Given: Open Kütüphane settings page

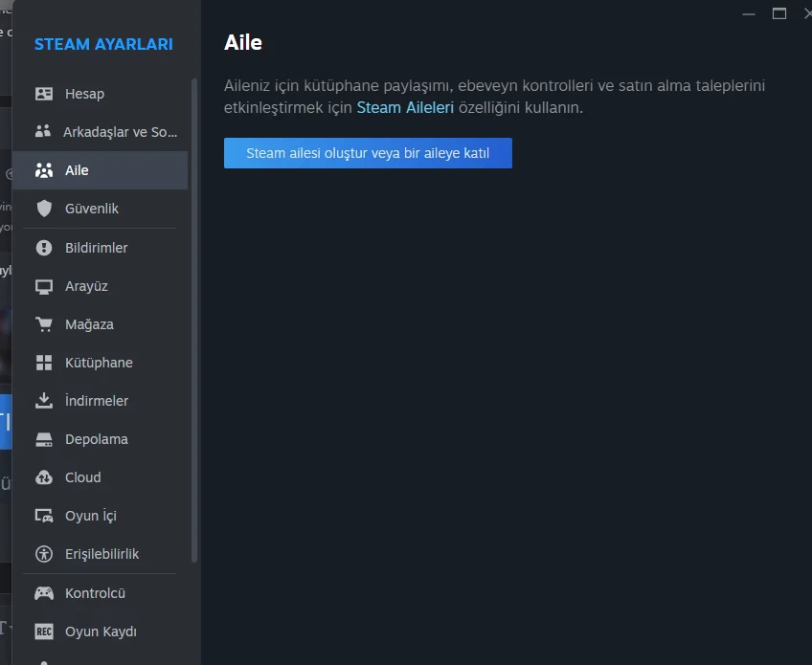Looking at the screenshot, I should [x=100, y=363].
